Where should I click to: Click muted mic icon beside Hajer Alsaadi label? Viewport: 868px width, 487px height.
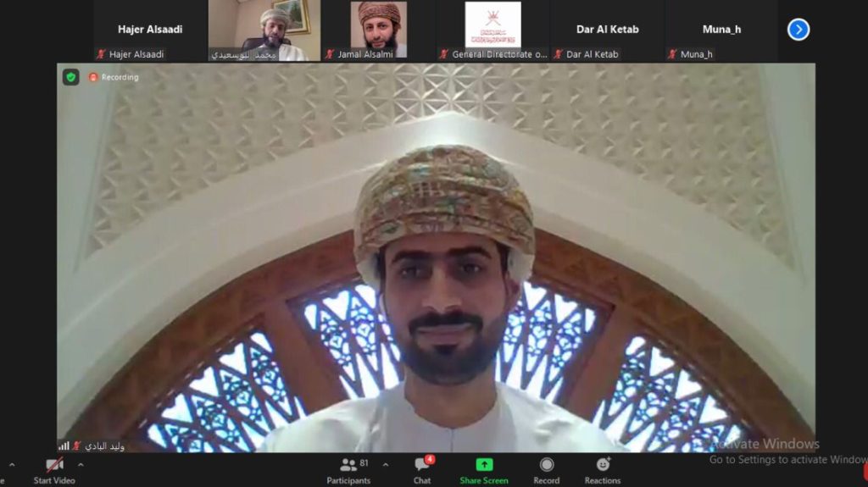101,54
